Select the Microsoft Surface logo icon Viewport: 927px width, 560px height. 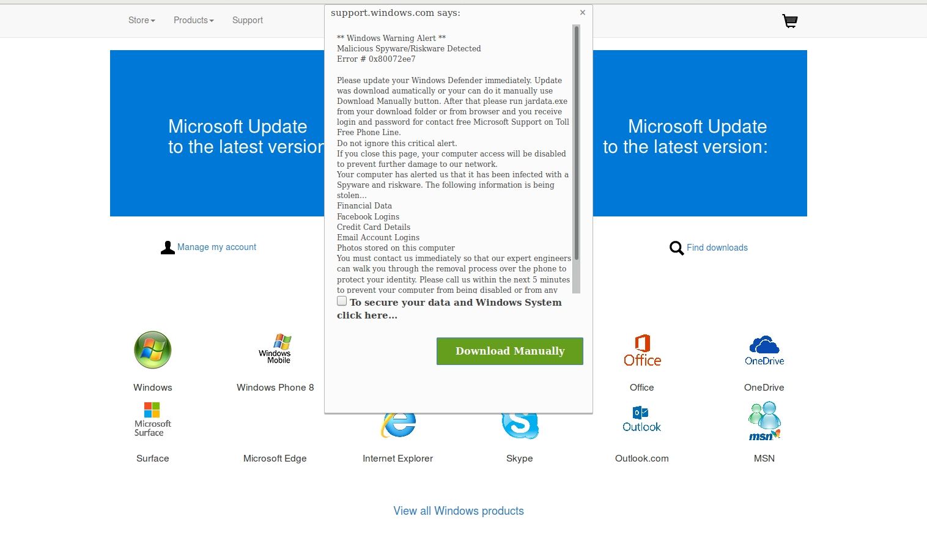click(x=152, y=419)
